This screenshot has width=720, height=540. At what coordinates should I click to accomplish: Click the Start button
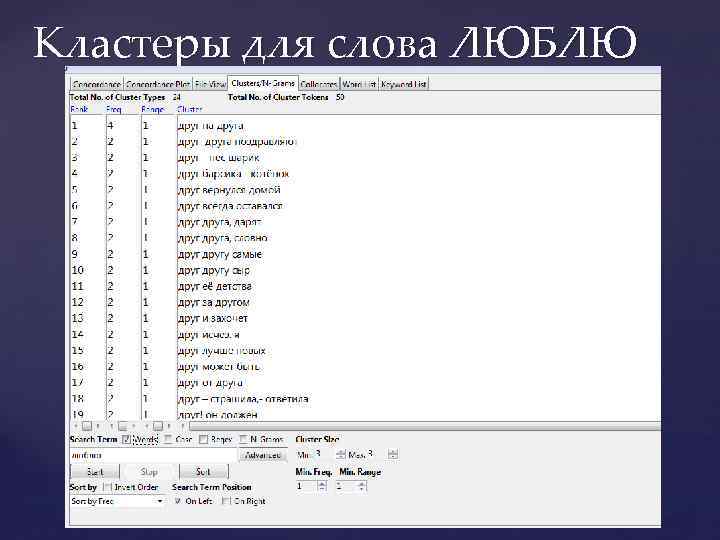point(95,472)
